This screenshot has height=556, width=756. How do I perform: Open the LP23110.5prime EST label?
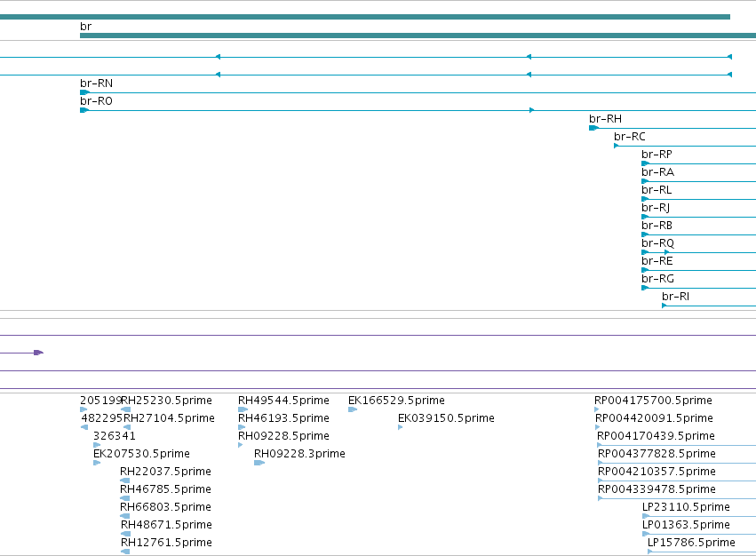(686, 507)
